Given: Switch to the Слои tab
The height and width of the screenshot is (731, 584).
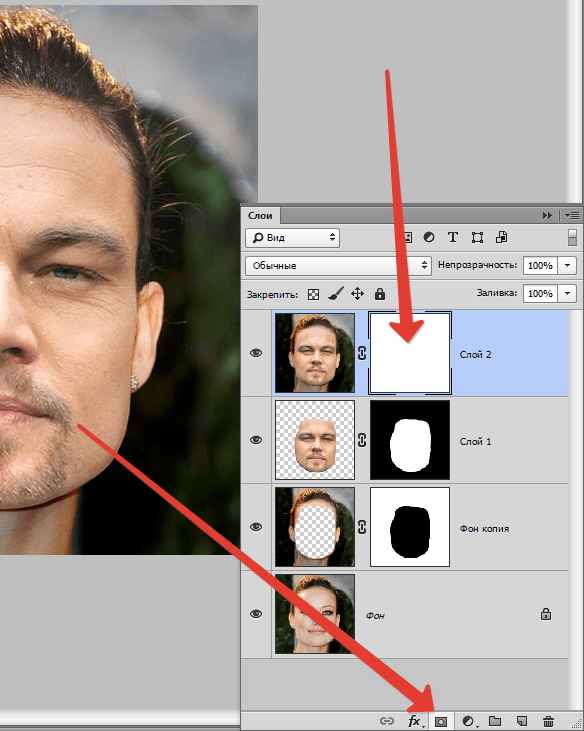Looking at the screenshot, I should (260, 215).
